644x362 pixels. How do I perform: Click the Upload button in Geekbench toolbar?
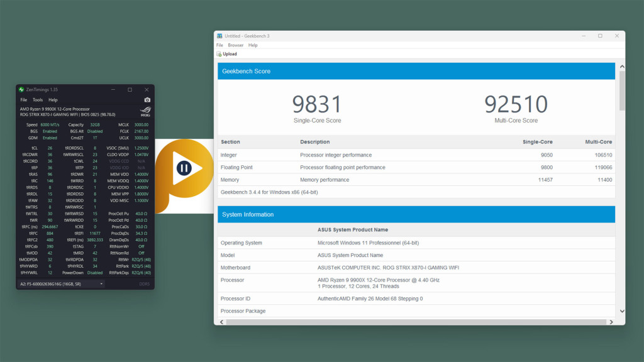point(226,54)
